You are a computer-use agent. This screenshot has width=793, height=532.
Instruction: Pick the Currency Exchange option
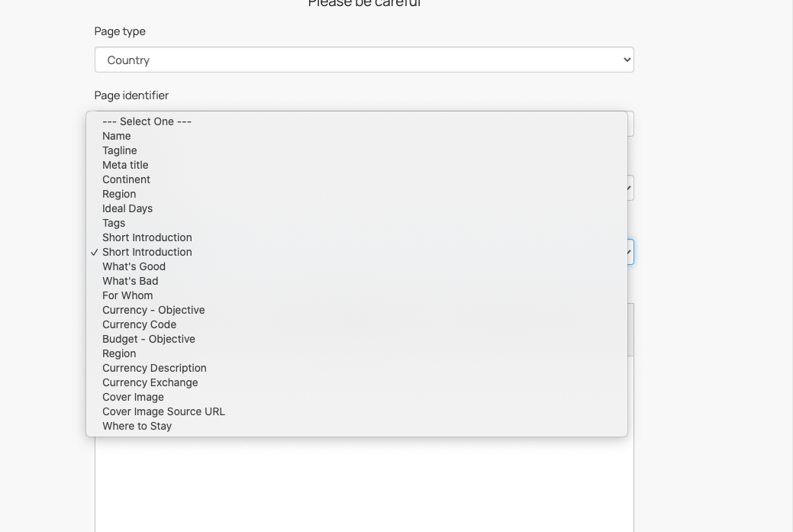(x=356, y=383)
